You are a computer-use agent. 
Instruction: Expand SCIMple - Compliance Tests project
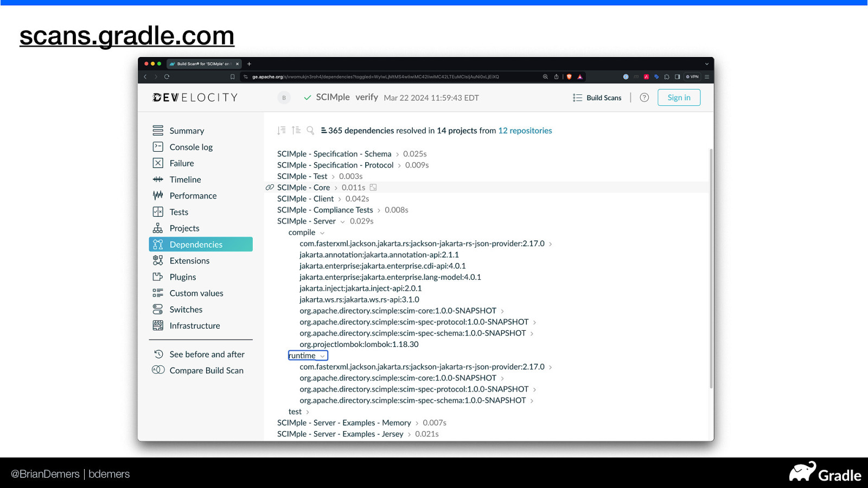coord(379,210)
